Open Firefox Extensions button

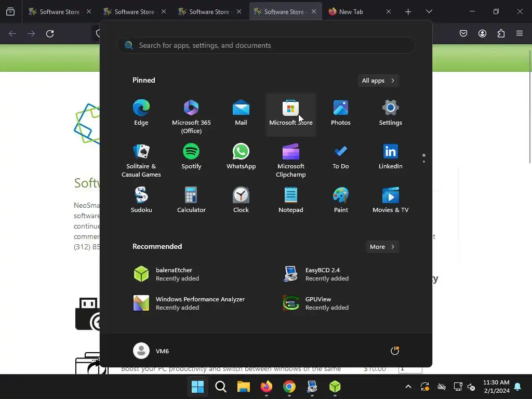[x=501, y=33]
